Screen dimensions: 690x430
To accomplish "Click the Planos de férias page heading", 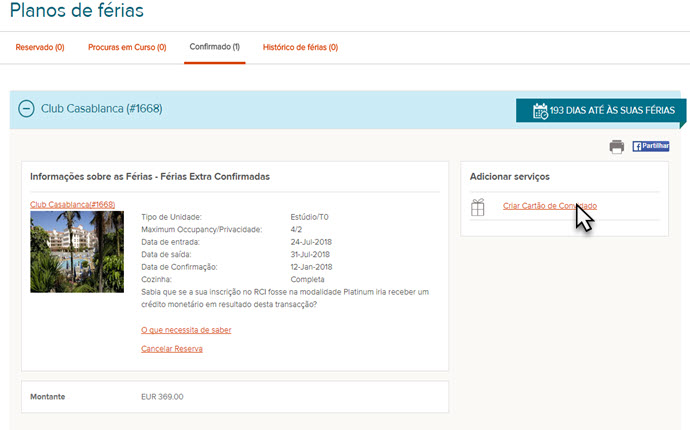I will [x=77, y=10].
